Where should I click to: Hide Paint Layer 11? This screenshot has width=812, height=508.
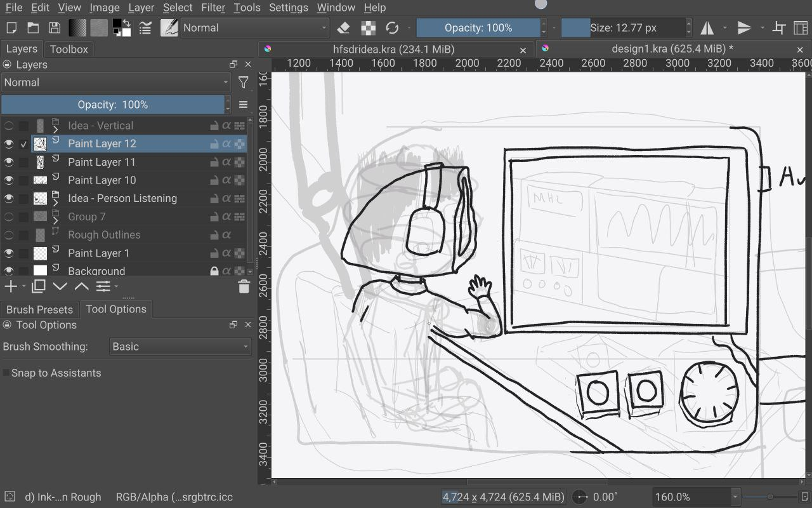coord(9,162)
